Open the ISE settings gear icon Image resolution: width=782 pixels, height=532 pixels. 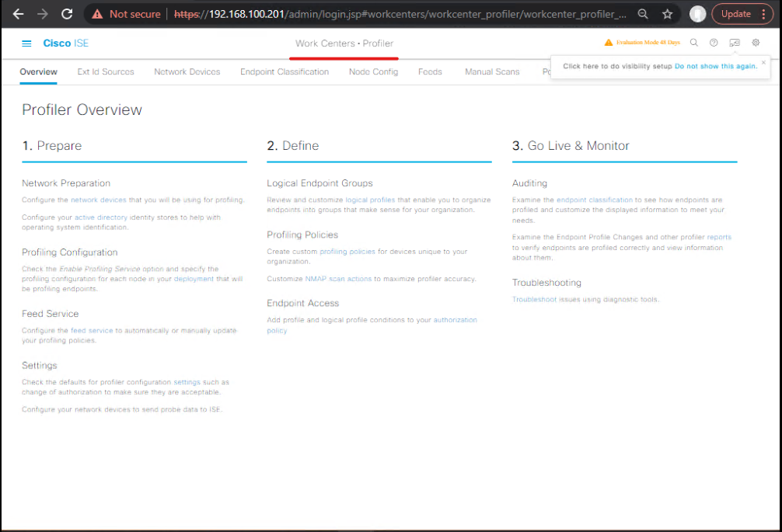point(756,43)
